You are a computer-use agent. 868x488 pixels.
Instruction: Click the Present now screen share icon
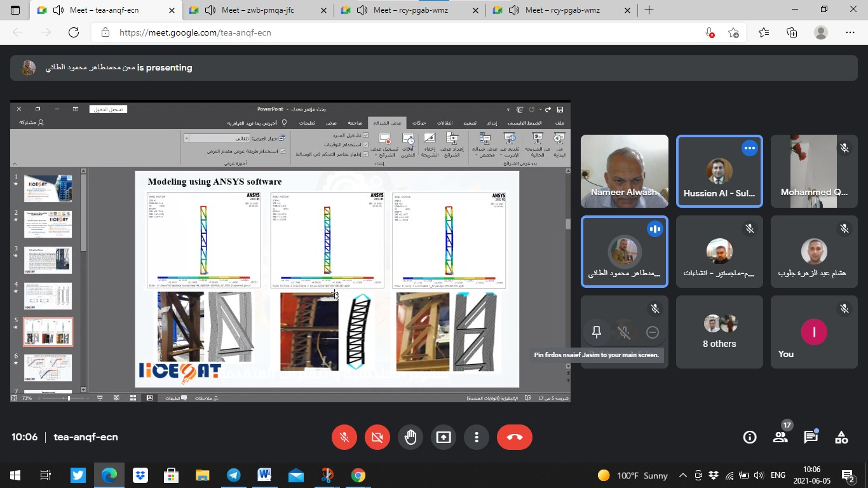tap(443, 437)
